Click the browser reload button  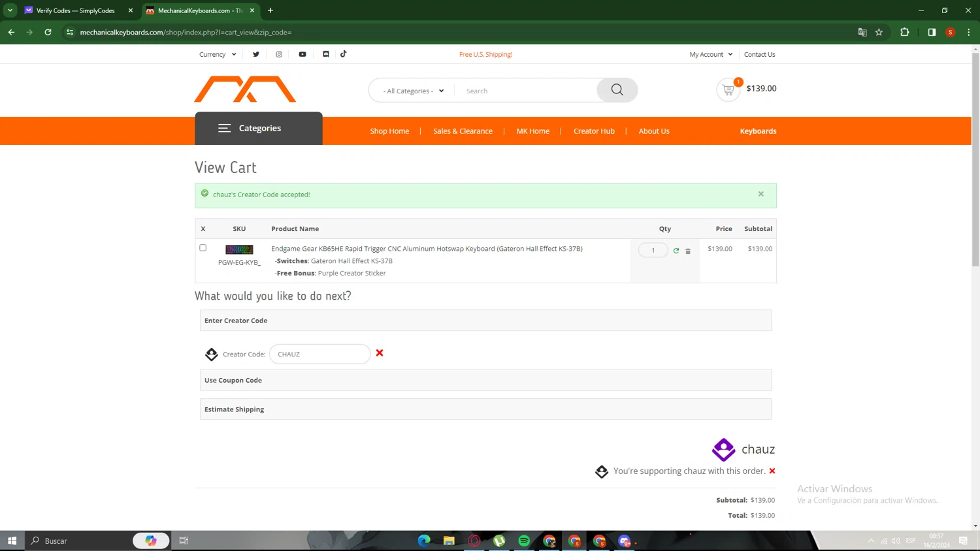pos(48,32)
